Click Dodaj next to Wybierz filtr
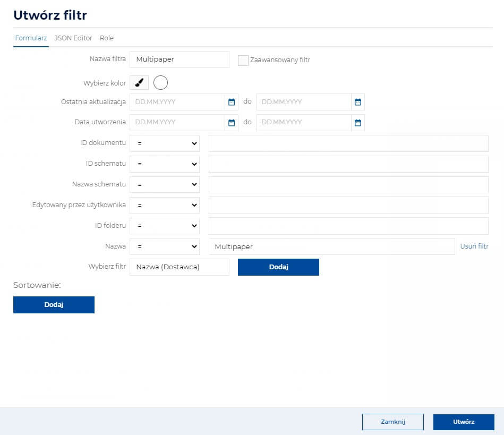The width and height of the screenshot is (504, 435). pos(278,267)
